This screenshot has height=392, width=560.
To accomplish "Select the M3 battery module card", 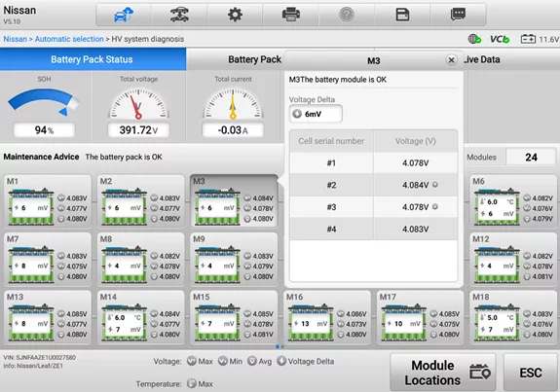I will point(234,200).
